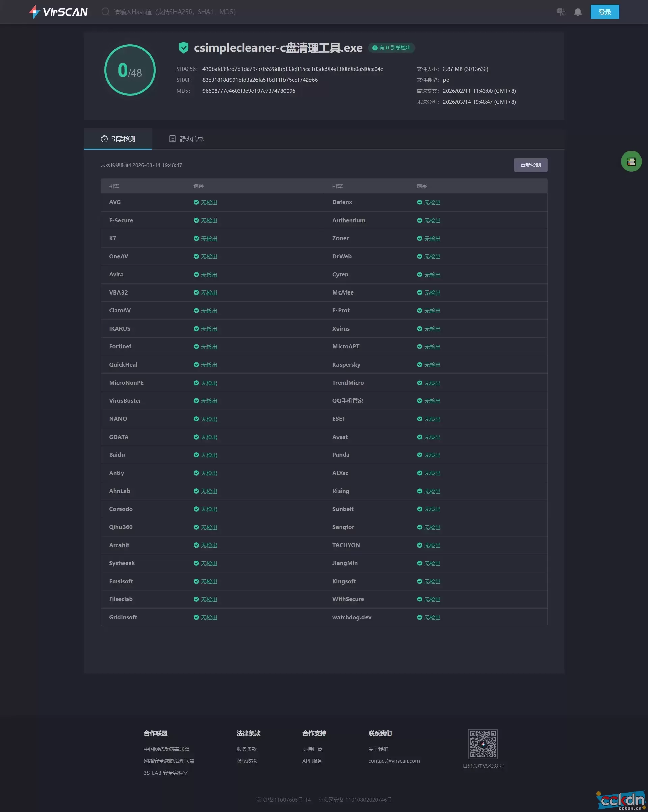Click the 0 engines detected badge
Image resolution: width=648 pixels, height=812 pixels.
tap(391, 48)
